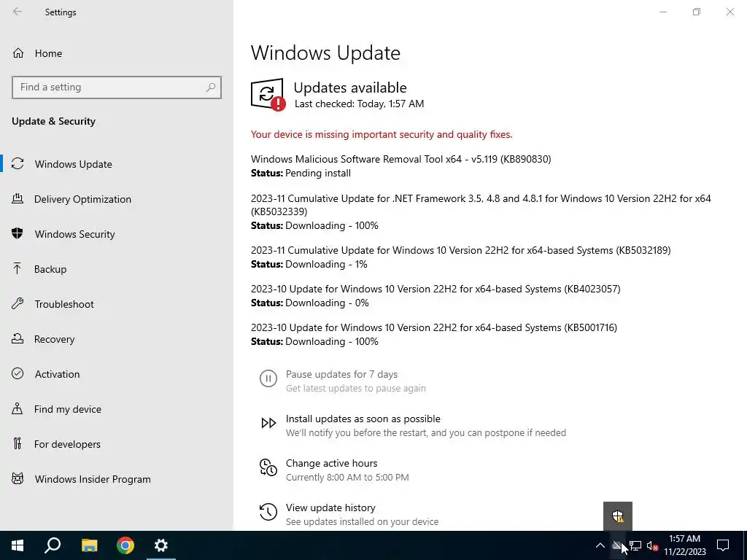747x560 pixels.
Task: Click the Windows Insider cat icon
Action: (x=18, y=478)
